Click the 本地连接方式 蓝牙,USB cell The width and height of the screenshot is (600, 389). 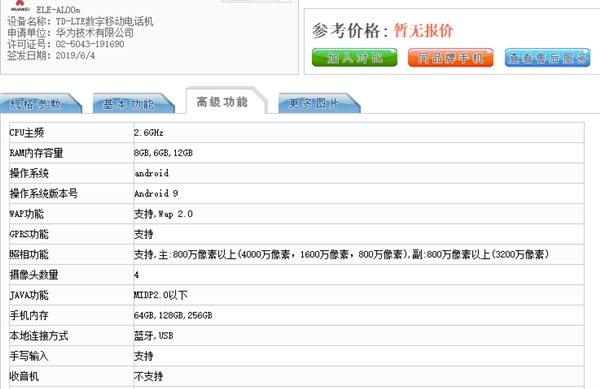[359, 336]
